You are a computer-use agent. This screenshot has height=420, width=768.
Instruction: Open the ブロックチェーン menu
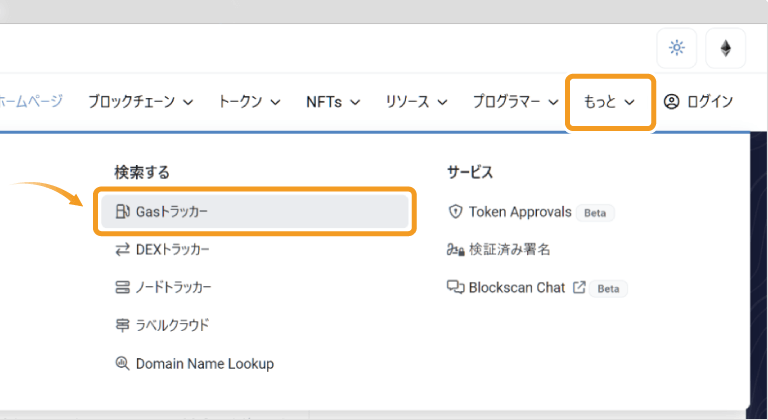(141, 101)
